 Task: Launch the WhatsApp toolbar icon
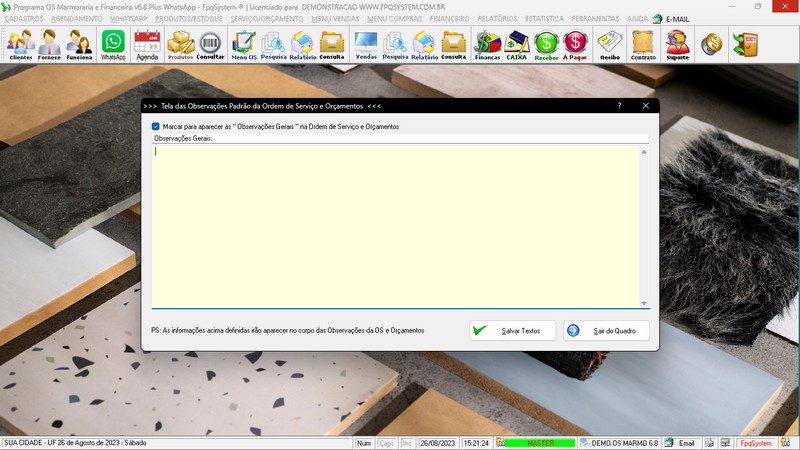[113, 44]
